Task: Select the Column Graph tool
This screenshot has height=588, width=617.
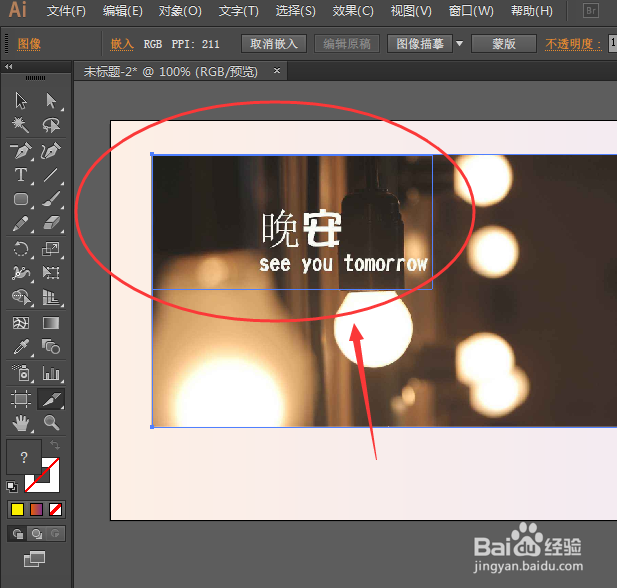Action: 51,373
